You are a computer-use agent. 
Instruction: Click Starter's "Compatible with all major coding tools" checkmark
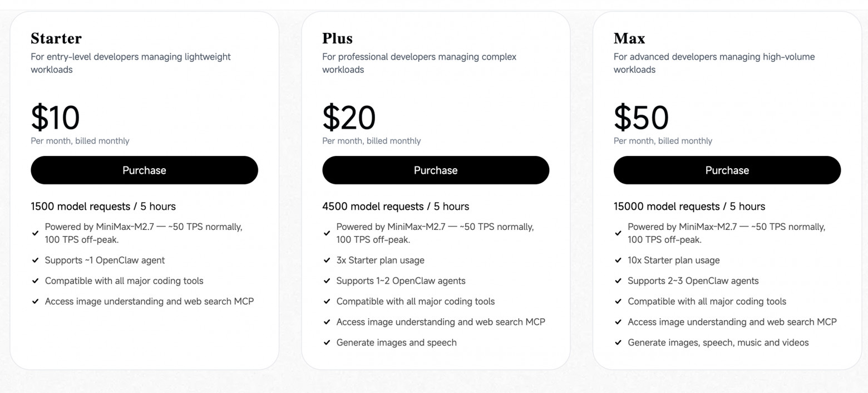(x=36, y=281)
